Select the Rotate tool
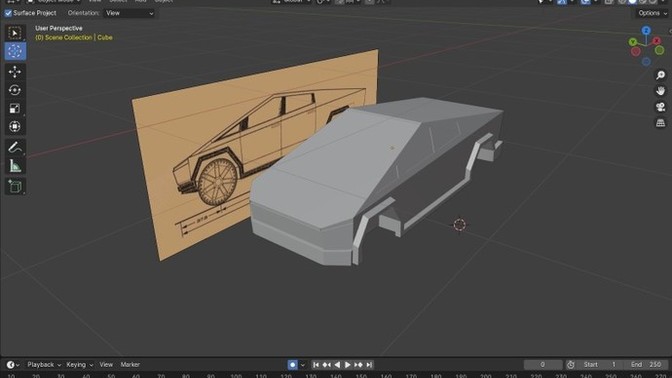Screen dimensions: 672x378 pos(15,90)
